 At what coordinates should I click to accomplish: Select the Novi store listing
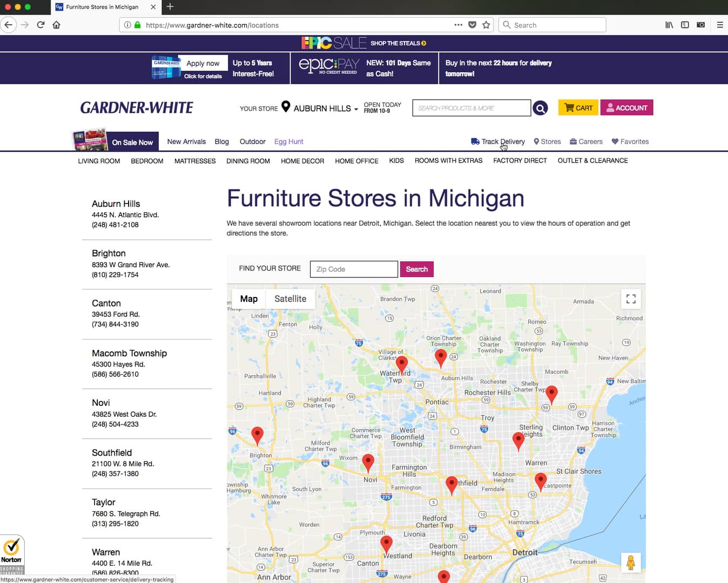coord(147,413)
